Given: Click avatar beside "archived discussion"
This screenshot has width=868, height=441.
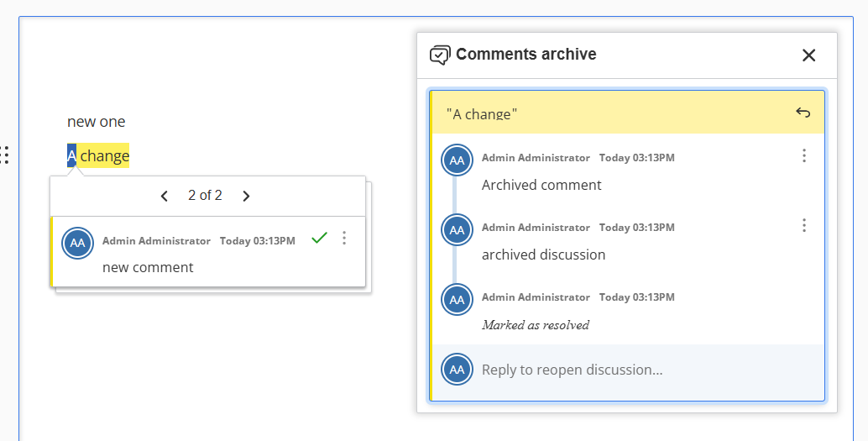Looking at the screenshot, I should 457,230.
